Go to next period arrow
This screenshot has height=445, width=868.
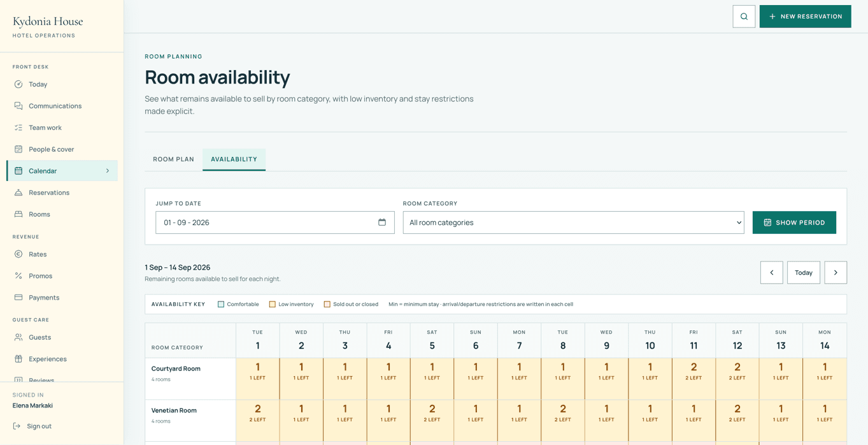(836, 273)
